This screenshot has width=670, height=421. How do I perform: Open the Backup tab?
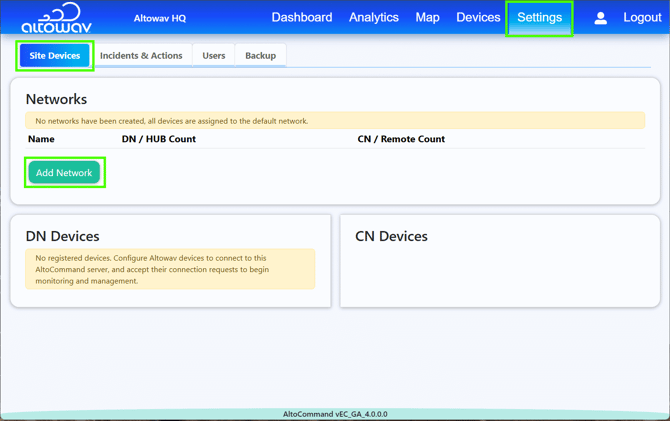[260, 56]
